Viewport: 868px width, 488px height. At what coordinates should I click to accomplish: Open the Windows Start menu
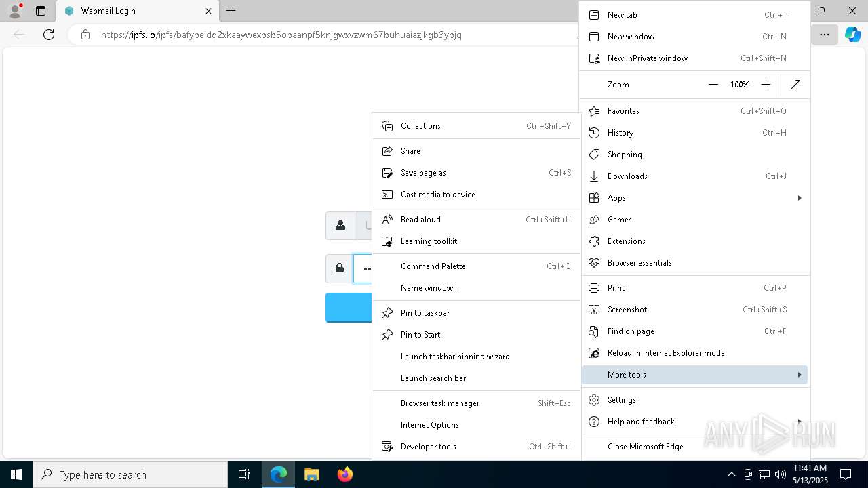tap(16, 474)
